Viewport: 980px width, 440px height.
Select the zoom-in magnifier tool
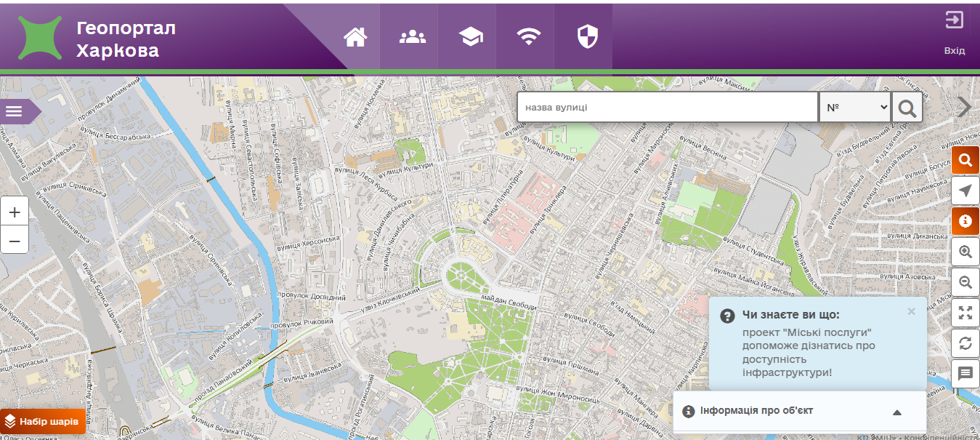965,252
